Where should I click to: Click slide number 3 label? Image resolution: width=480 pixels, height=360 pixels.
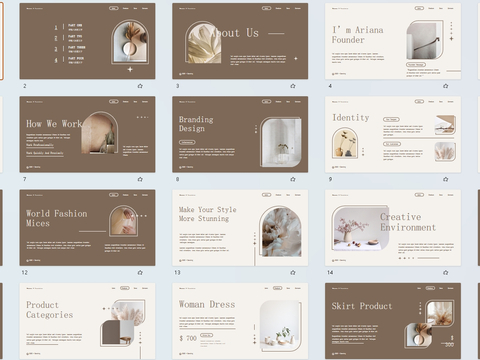(178, 86)
